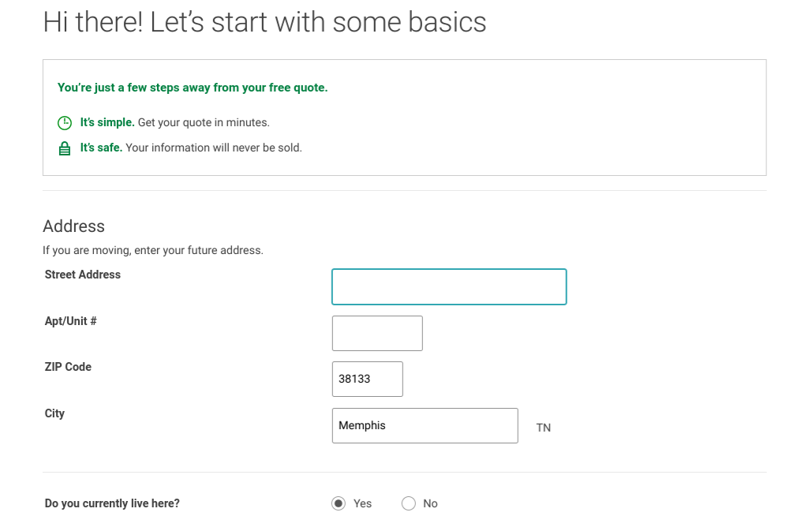This screenshot has width=812, height=516.
Task: Select Yes for currently living here
Action: pos(339,503)
